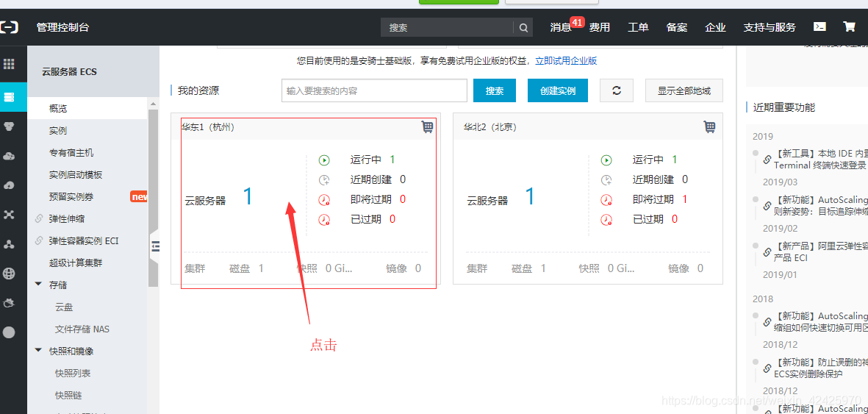Click the cart icon on 华北2（北京）card
This screenshot has width=868, height=414.
tap(709, 127)
